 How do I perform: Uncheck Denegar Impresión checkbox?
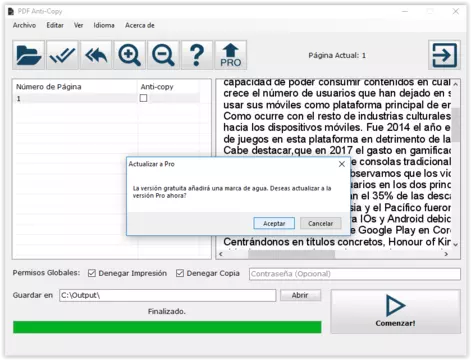[92, 273]
